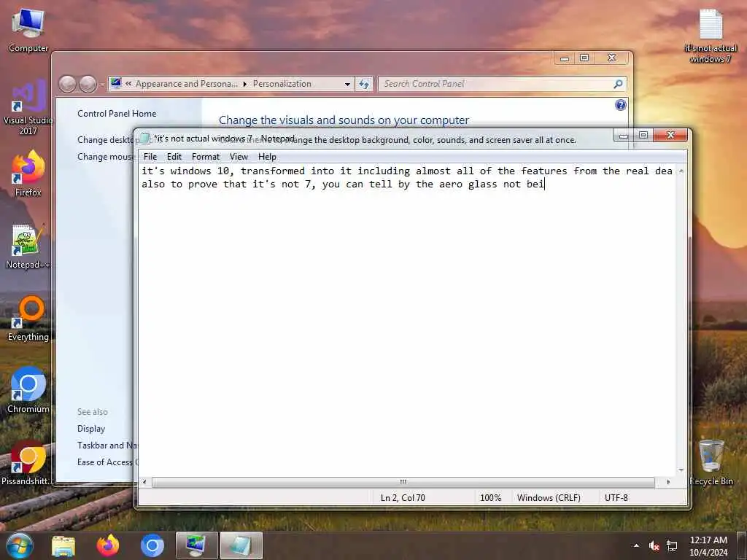Close the Notepad window

pyautogui.click(x=670, y=135)
